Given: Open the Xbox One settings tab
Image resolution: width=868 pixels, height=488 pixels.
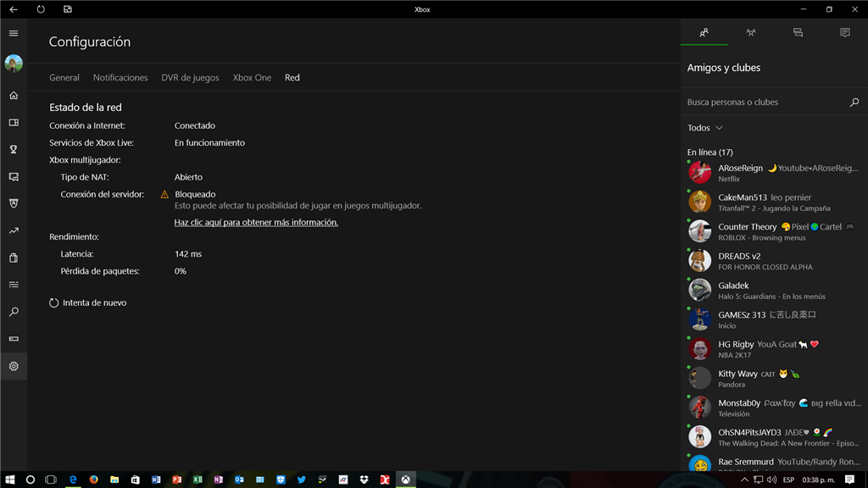Looking at the screenshot, I should 252,77.
